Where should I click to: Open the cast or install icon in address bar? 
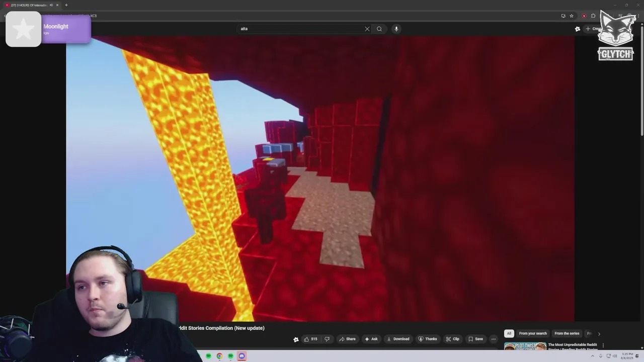pyautogui.click(x=563, y=16)
